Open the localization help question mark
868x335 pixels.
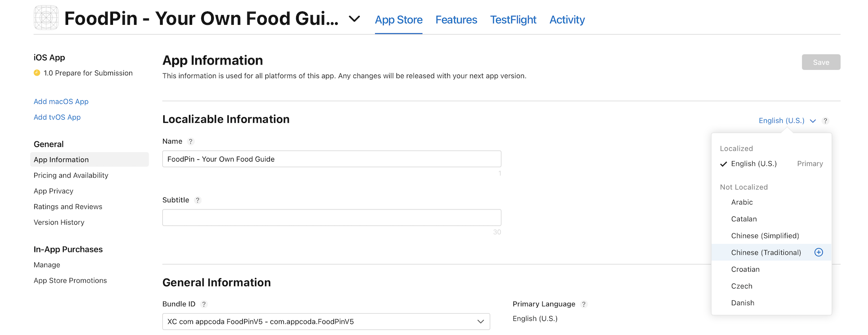pyautogui.click(x=825, y=121)
